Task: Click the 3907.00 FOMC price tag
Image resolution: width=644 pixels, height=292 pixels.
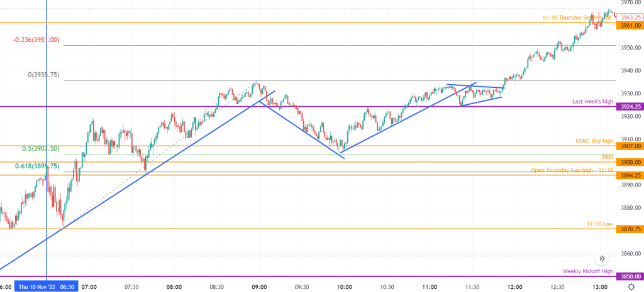Action: (x=630, y=146)
